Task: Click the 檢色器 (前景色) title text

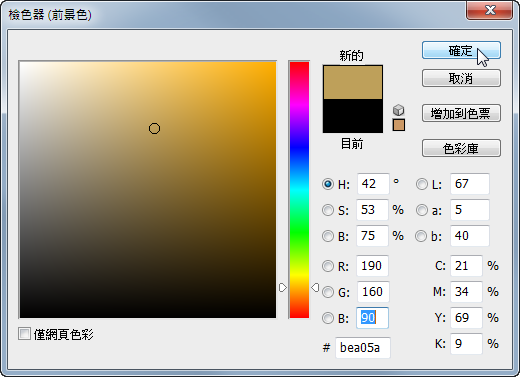Action: 50,15
